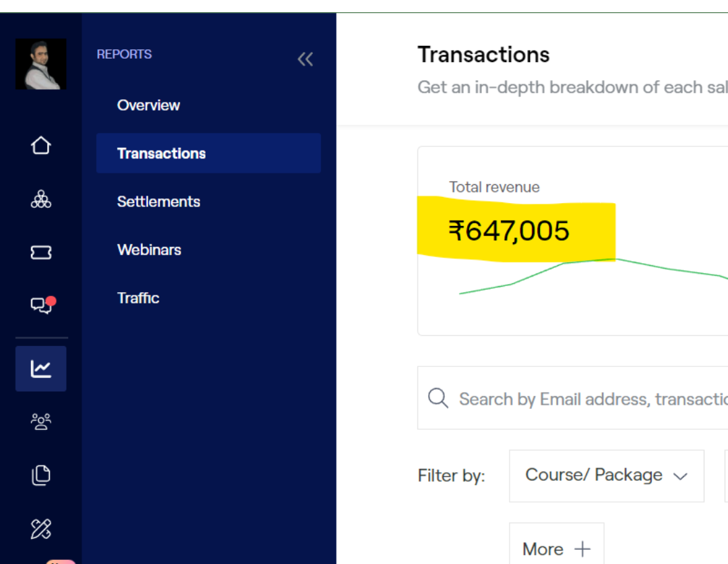The width and height of the screenshot is (728, 564).
Task: Select the line-chart reports icon
Action: (41, 368)
